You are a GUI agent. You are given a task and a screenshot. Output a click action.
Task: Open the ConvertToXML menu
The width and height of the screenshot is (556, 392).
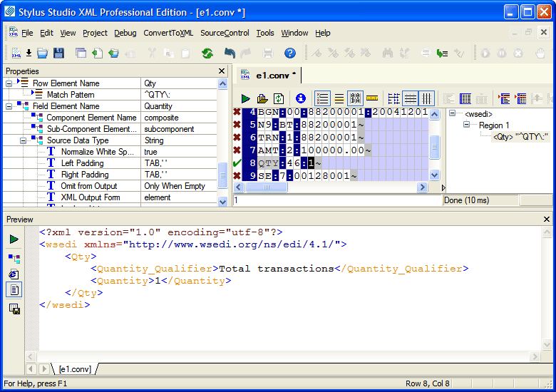(x=168, y=33)
